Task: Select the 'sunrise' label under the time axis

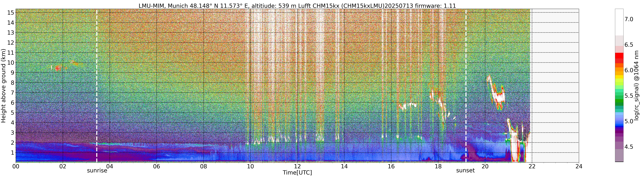Action: click(97, 170)
